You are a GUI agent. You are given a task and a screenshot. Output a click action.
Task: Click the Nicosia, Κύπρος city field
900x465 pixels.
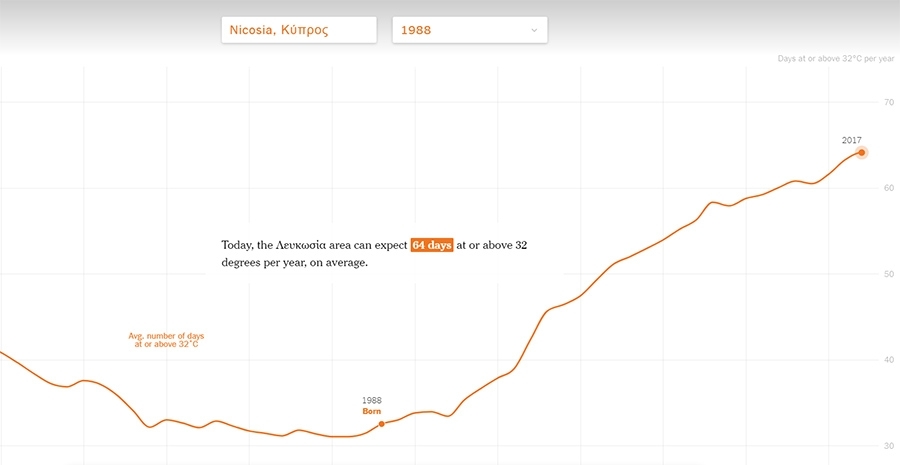click(299, 30)
